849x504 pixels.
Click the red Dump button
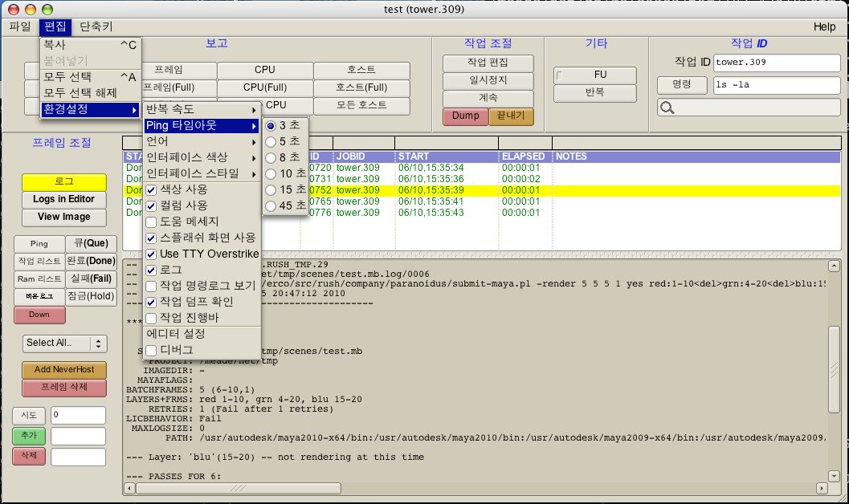pos(466,116)
